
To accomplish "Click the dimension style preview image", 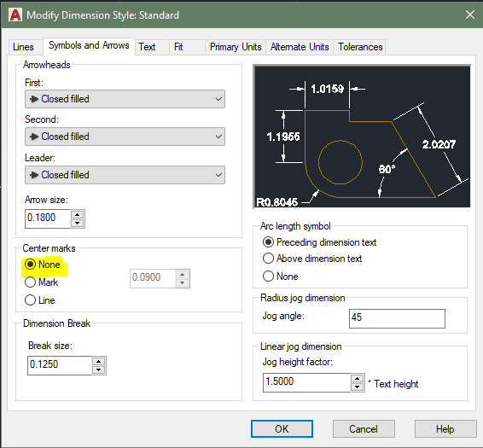I will [x=362, y=137].
